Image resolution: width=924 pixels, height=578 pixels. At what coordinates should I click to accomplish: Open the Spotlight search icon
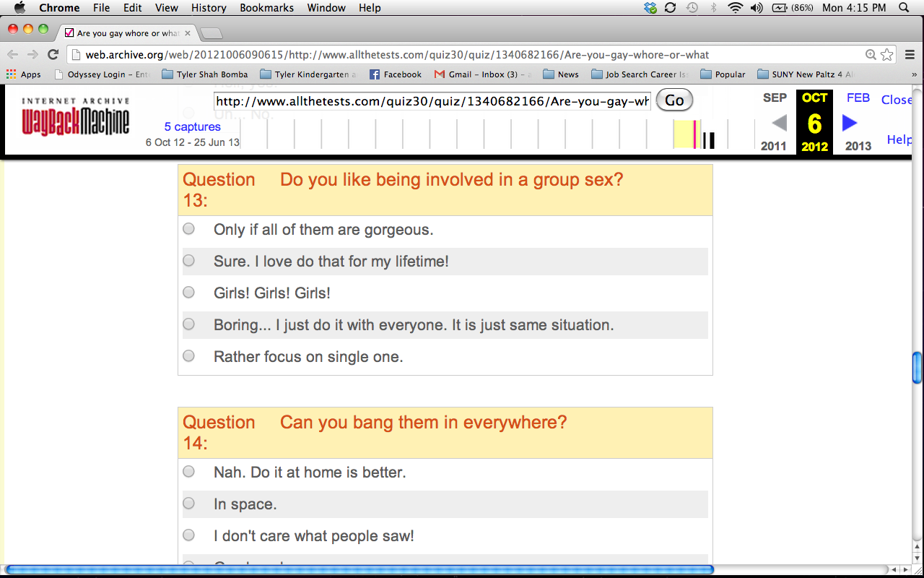pyautogui.click(x=904, y=8)
